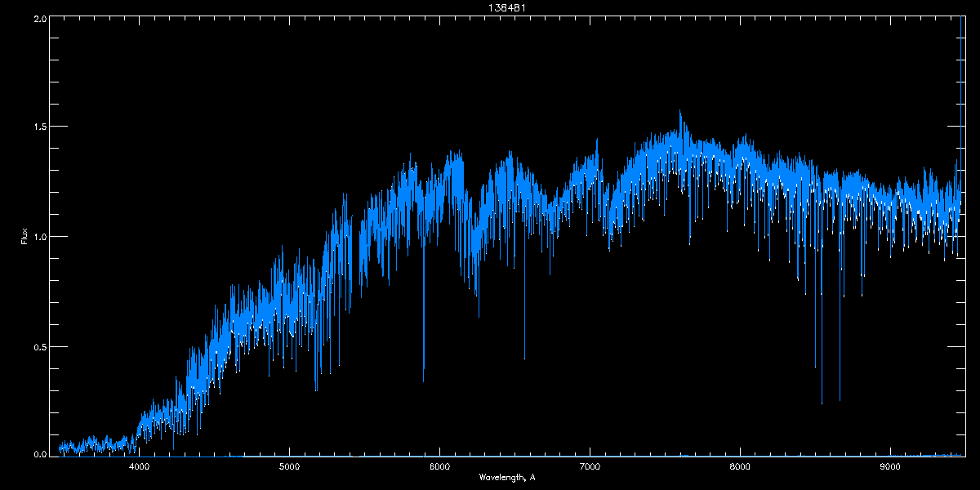This screenshot has height=490, width=980.
Task: Click the 5000 wavelength tick label
Action: 290,467
